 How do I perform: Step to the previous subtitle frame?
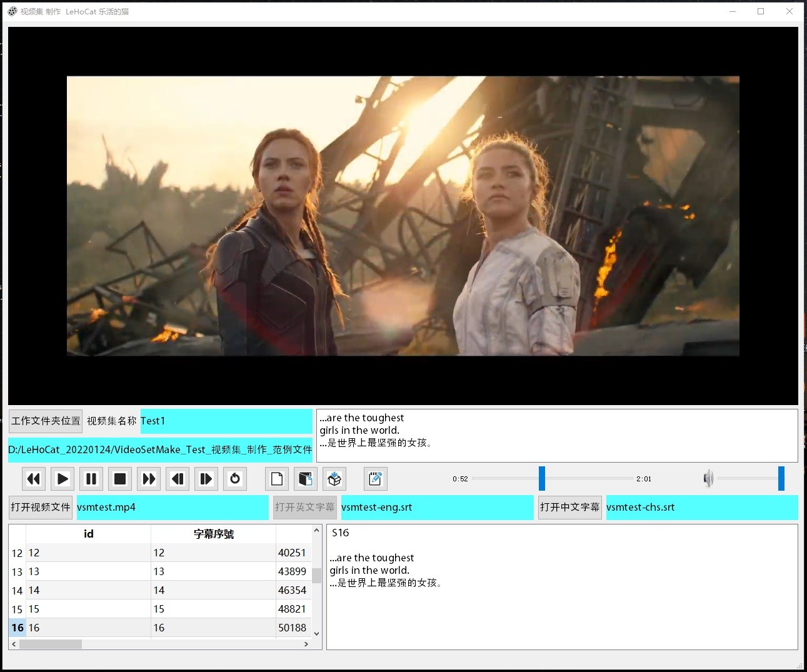(x=178, y=479)
